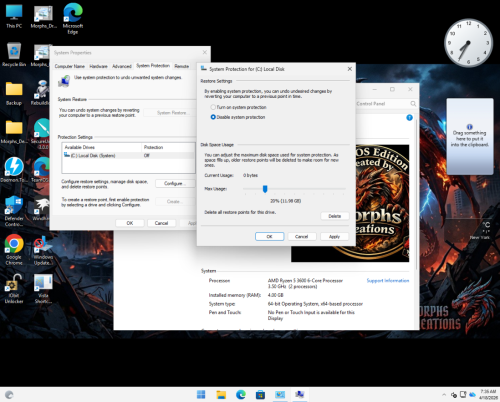Viewport: 500px width, 402px height.
Task: Open Microsoft Store from taskbar
Action: tap(260, 395)
